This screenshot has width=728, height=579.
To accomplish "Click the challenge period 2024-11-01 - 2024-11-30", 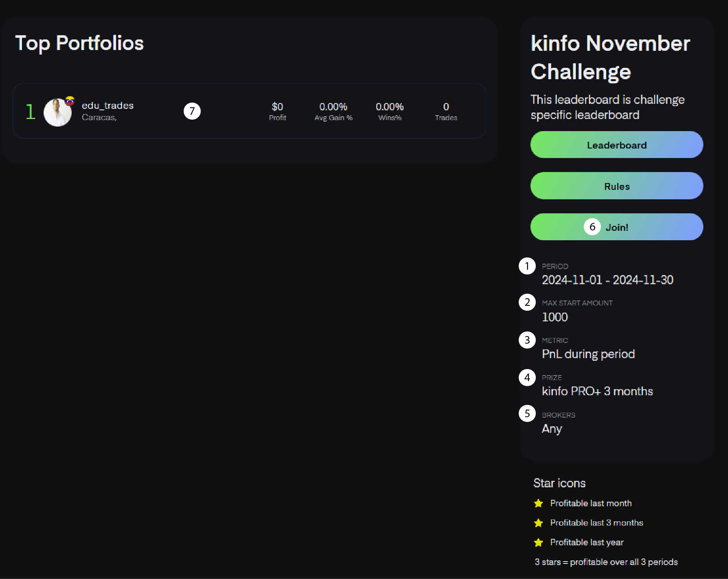I will pyautogui.click(x=607, y=280).
